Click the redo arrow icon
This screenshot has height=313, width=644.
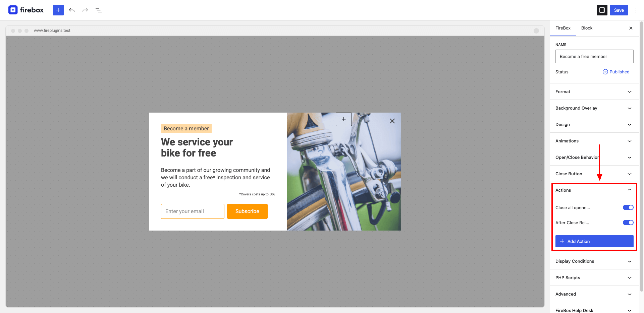[x=85, y=10]
